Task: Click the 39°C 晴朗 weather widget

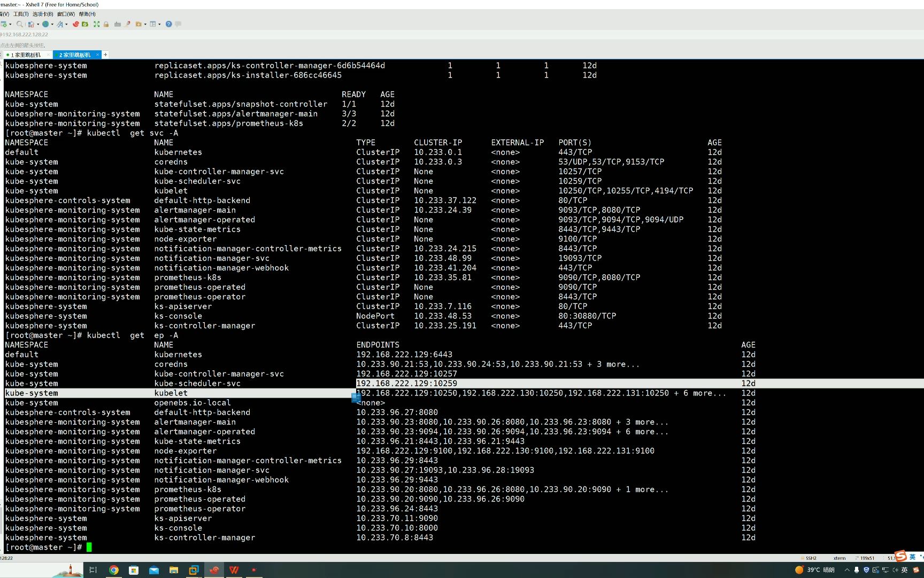Action: tap(815, 570)
